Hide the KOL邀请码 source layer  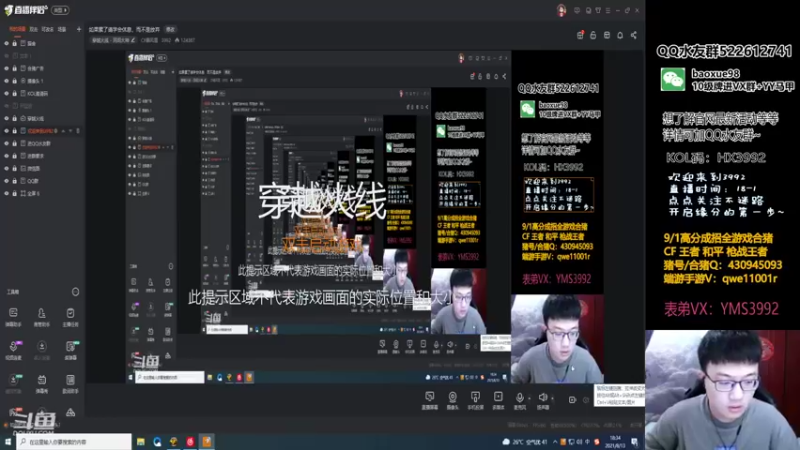pyautogui.click(x=7, y=93)
